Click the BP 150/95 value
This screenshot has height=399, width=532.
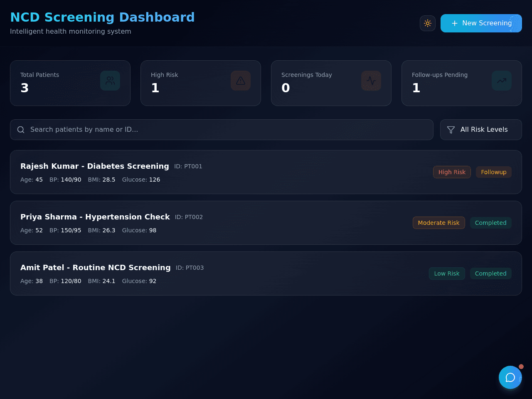[71, 230]
